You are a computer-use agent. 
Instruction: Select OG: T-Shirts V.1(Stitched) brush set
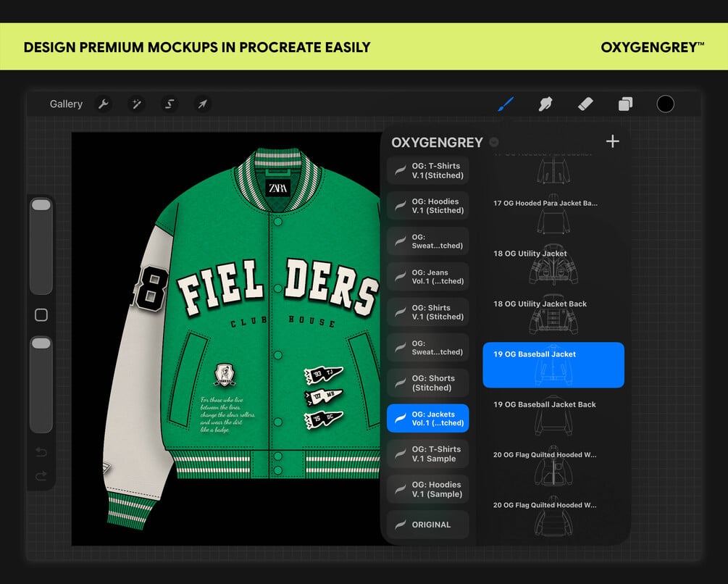click(x=427, y=170)
